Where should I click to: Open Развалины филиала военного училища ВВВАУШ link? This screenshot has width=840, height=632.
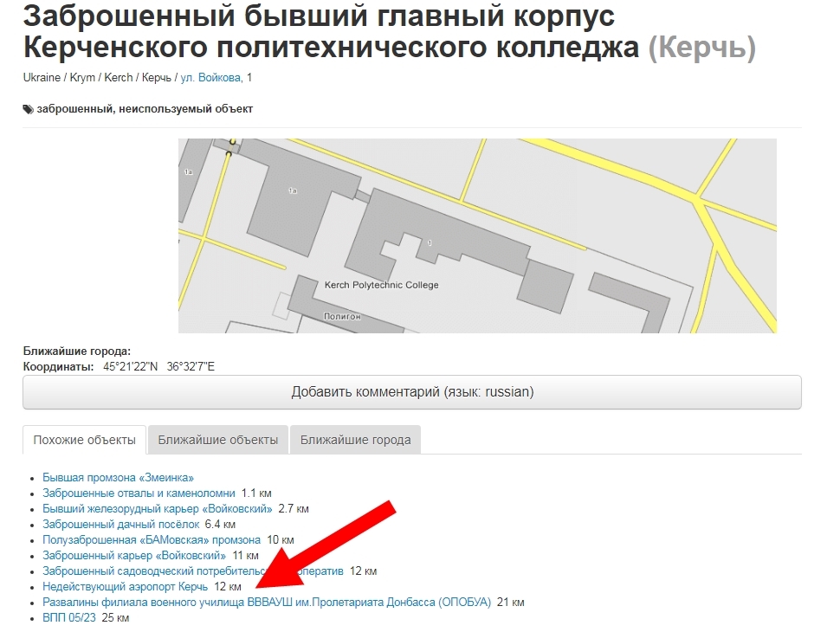pyautogui.click(x=267, y=602)
